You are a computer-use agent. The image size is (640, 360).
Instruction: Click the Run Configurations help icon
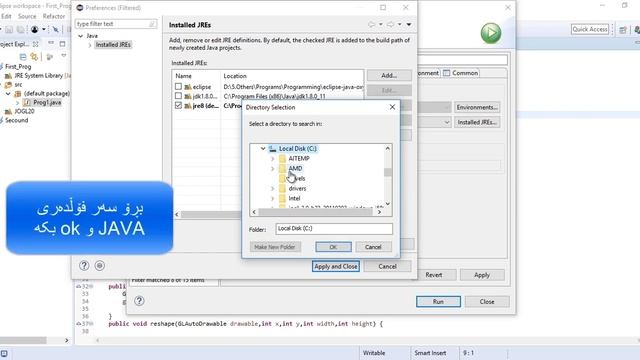point(139,301)
